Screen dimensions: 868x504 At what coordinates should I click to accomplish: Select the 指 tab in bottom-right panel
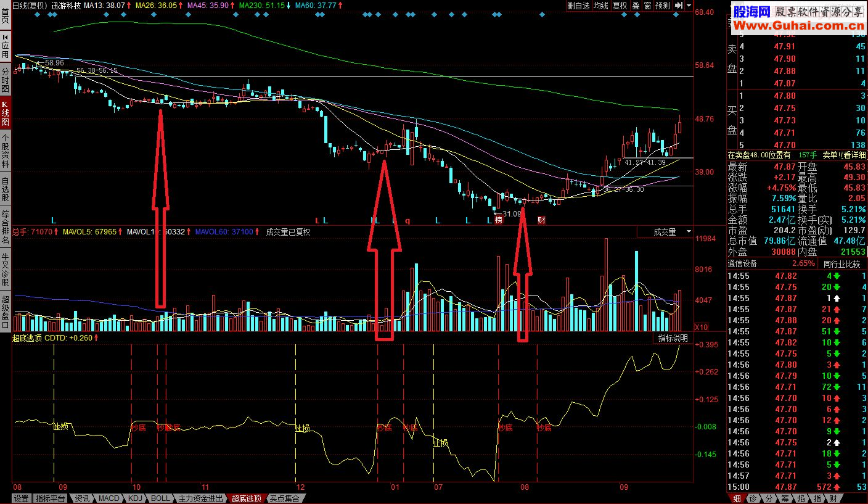pos(817,498)
